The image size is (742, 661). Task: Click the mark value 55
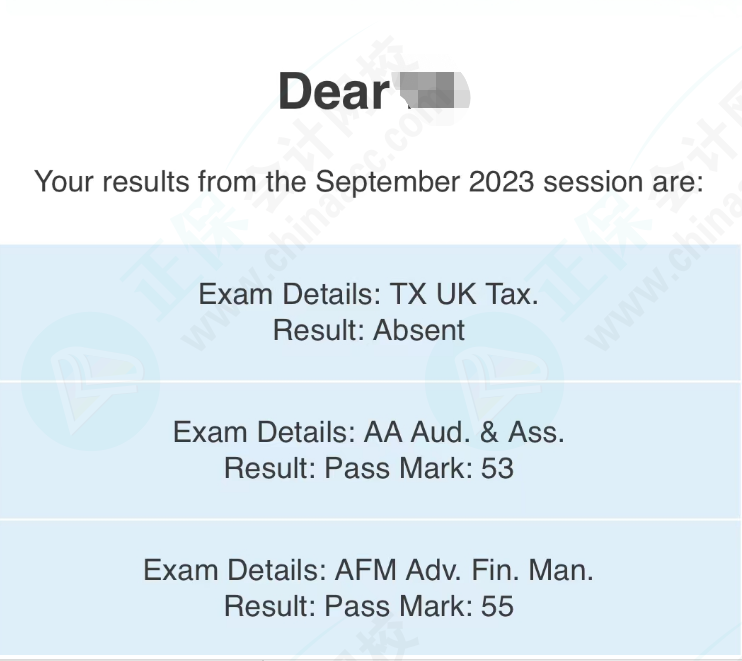(497, 606)
